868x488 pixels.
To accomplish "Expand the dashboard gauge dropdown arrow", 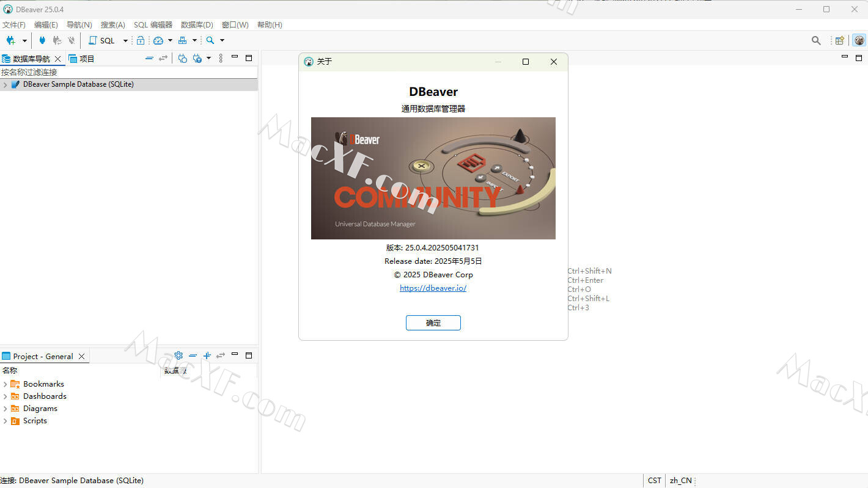I will pyautogui.click(x=170, y=40).
